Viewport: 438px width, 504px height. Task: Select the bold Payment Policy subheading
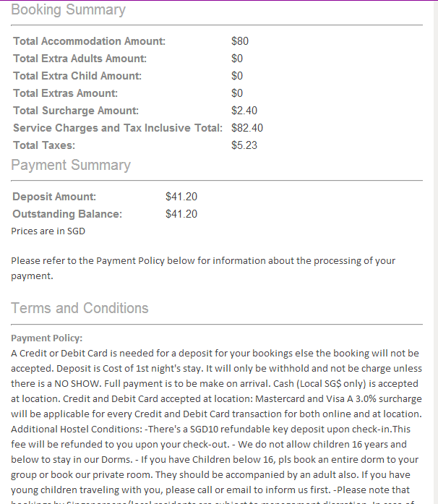[47, 338]
